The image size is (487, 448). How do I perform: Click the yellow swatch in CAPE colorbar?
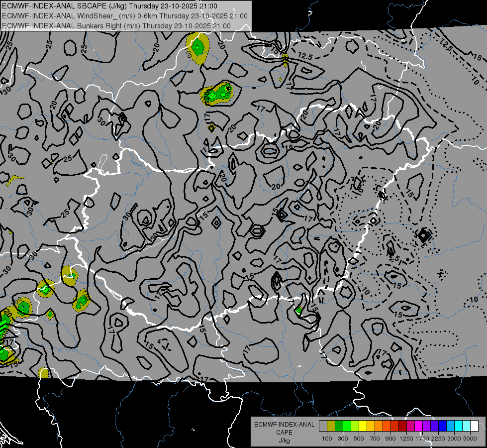pos(363,426)
